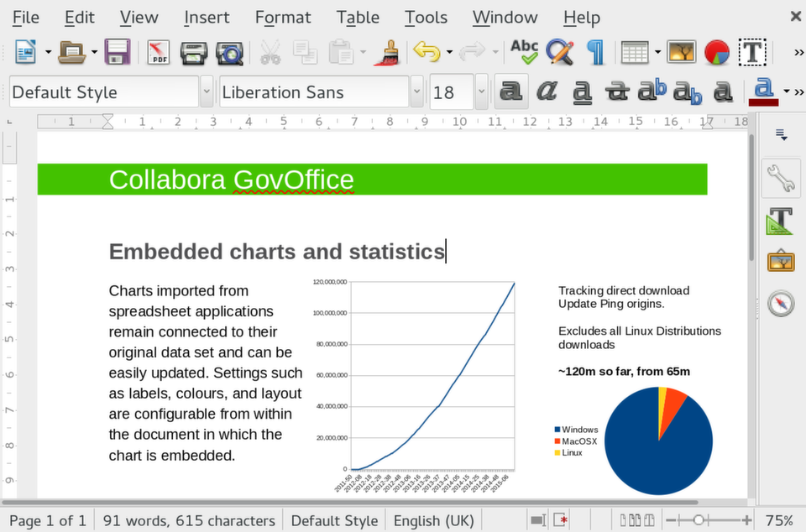
Task: Click the Open file folder icon
Action: 71,52
